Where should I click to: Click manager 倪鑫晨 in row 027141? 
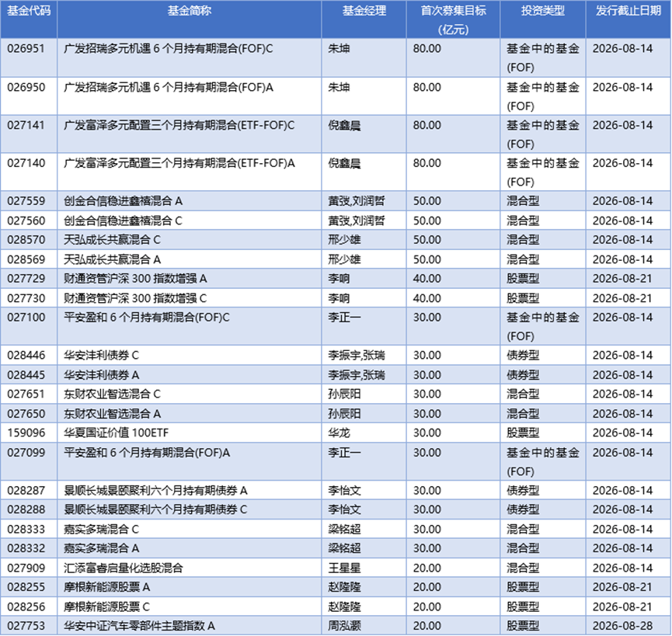(x=345, y=126)
